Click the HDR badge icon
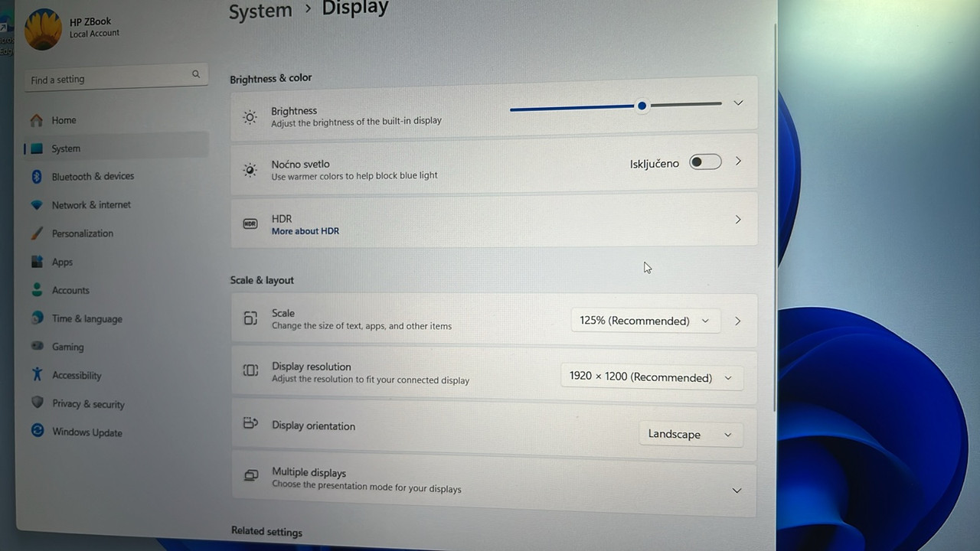Image resolution: width=980 pixels, height=551 pixels. coord(250,223)
